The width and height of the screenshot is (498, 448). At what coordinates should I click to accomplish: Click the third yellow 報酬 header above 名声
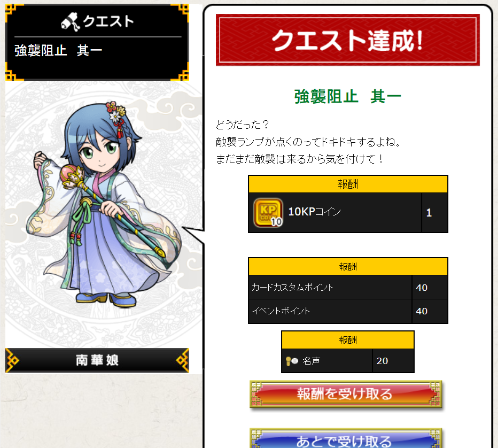(348, 340)
